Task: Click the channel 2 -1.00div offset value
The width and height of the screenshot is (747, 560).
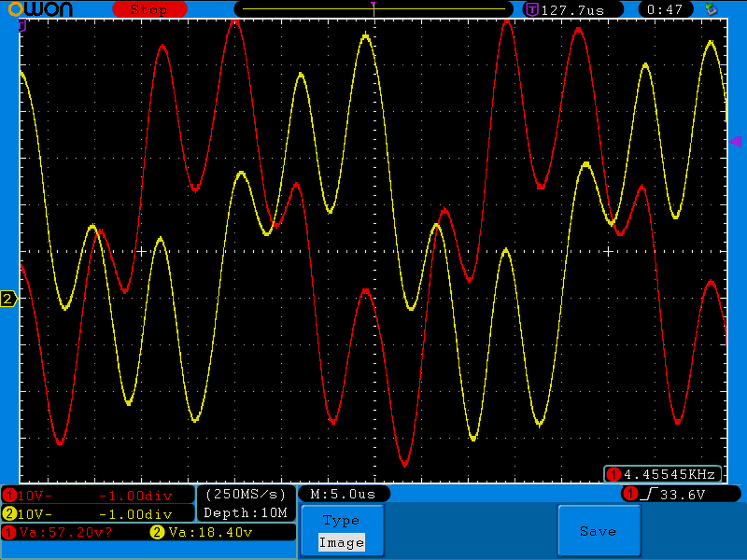Action: pos(136,514)
